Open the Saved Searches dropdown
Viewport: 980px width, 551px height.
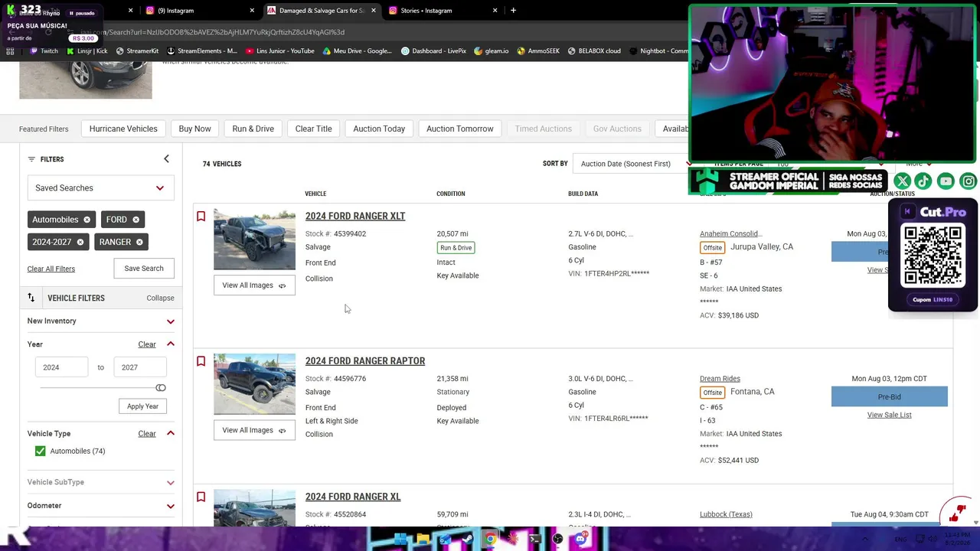click(x=100, y=188)
